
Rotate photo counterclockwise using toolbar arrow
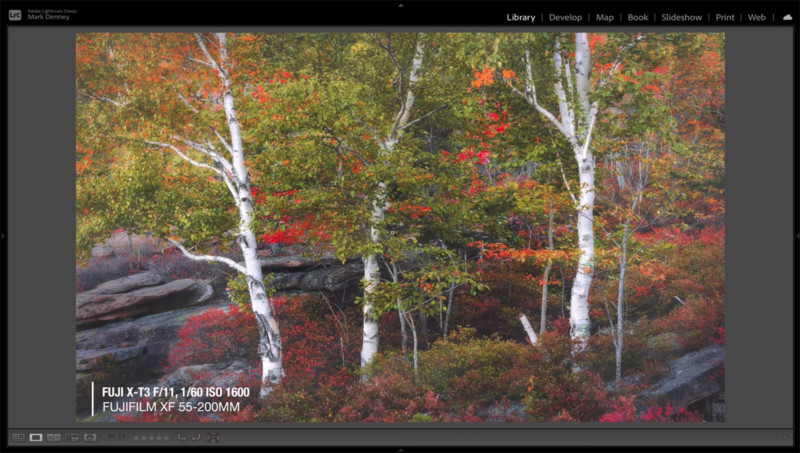coord(182,437)
